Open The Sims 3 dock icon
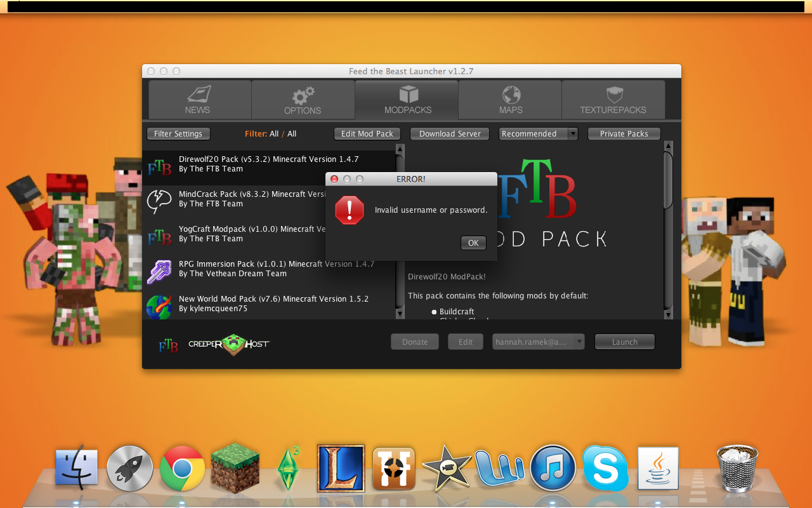The width and height of the screenshot is (812, 508). [x=289, y=469]
